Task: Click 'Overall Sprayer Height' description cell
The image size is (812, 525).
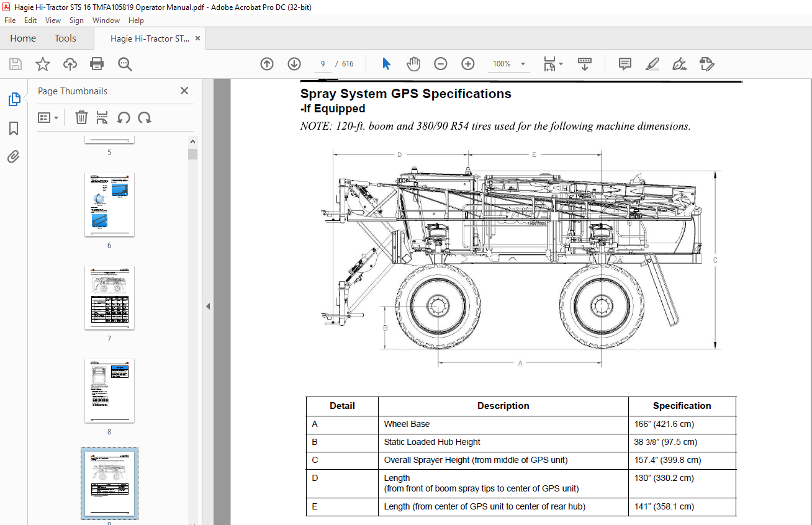Action: tap(503, 460)
